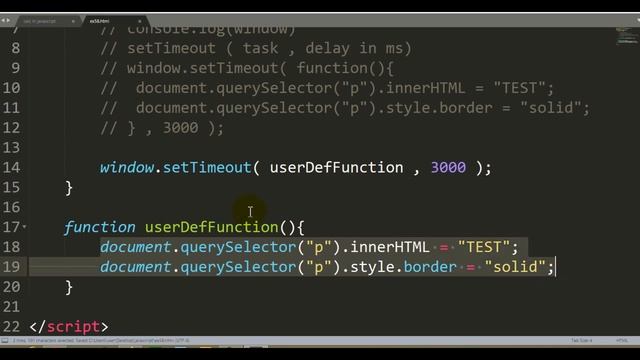Image resolution: width=640 pixels, height=360 pixels.
Task: Click commented '3000' on line 12
Action: pos(180,128)
